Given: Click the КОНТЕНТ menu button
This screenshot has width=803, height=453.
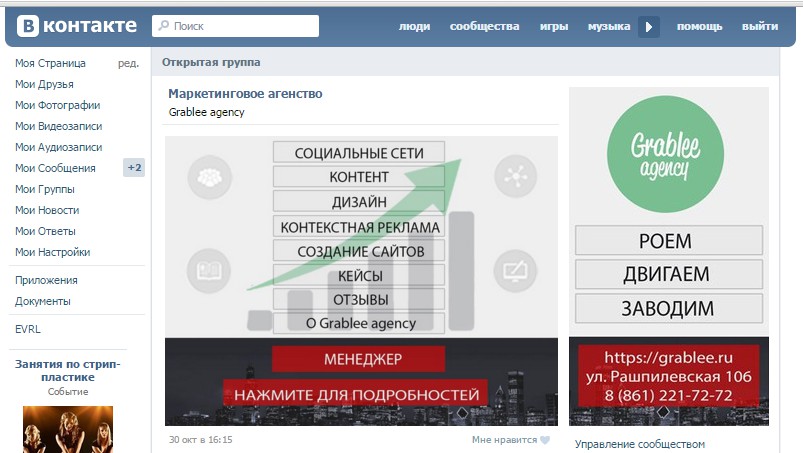Looking at the screenshot, I should click(359, 177).
